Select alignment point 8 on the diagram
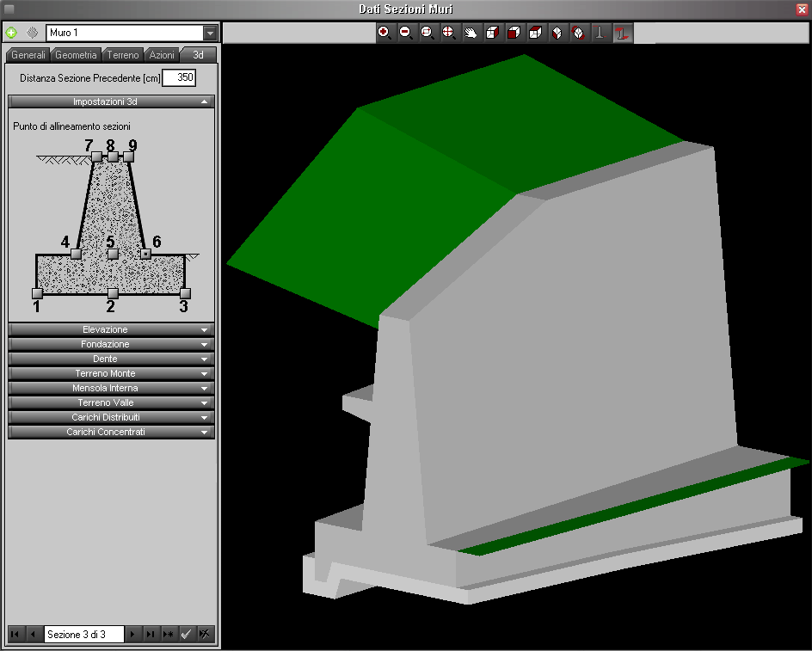The width and height of the screenshot is (812, 651). pos(113,157)
